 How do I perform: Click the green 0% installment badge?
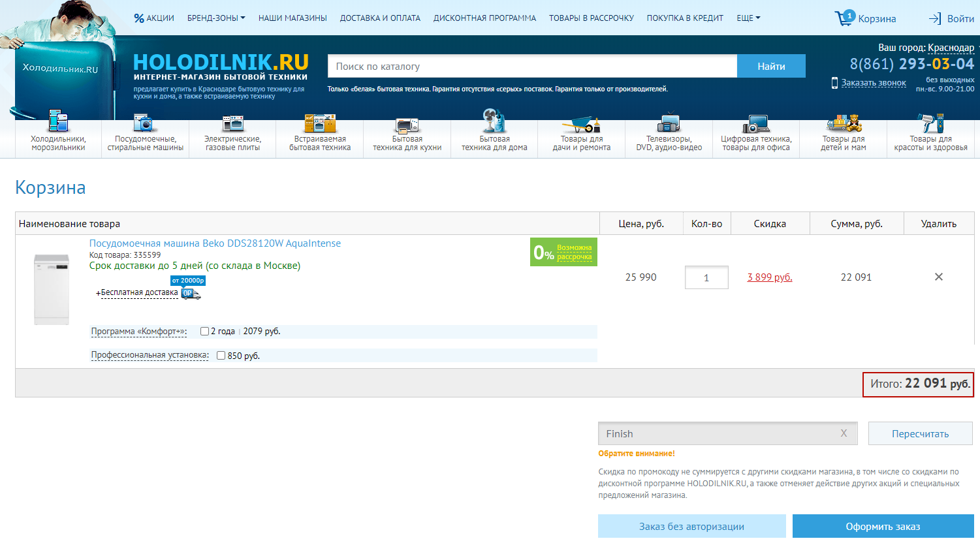point(563,252)
